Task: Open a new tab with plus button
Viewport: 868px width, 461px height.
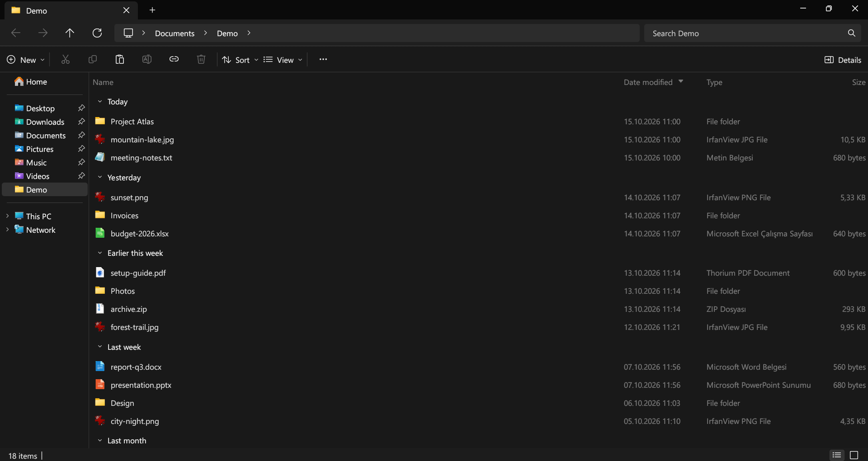Action: coord(152,10)
